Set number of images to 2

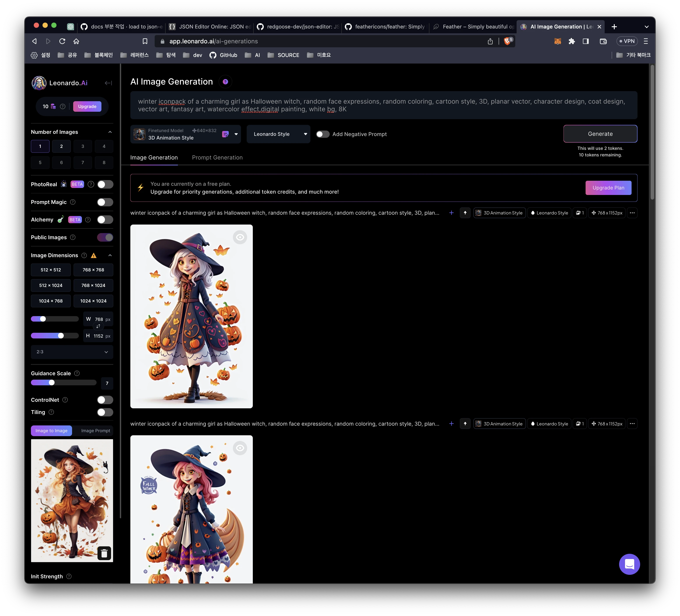tap(61, 146)
